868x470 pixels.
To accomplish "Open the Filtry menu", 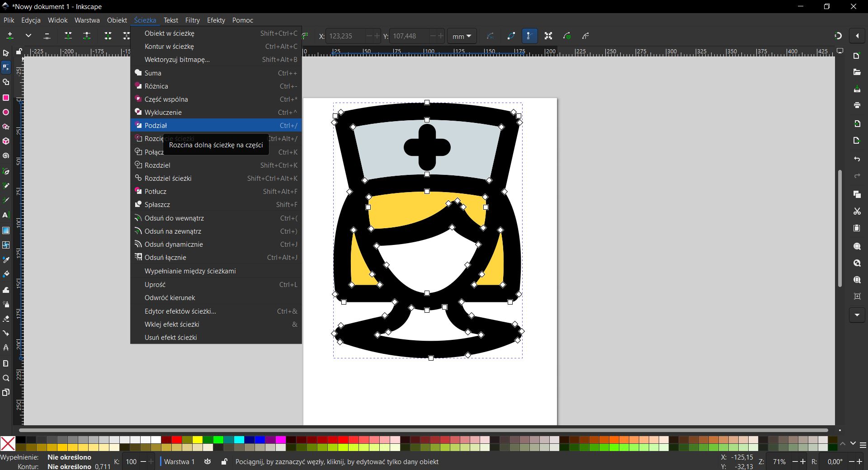I will click(193, 20).
